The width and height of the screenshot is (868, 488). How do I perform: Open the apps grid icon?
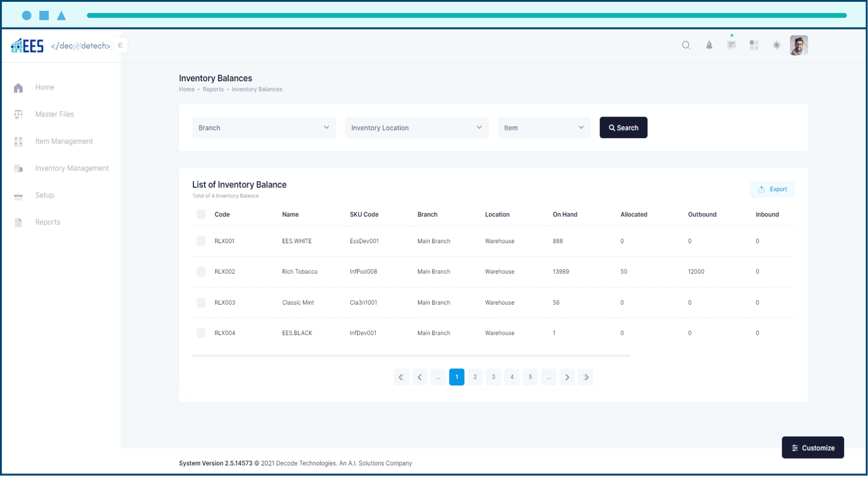[x=754, y=45]
